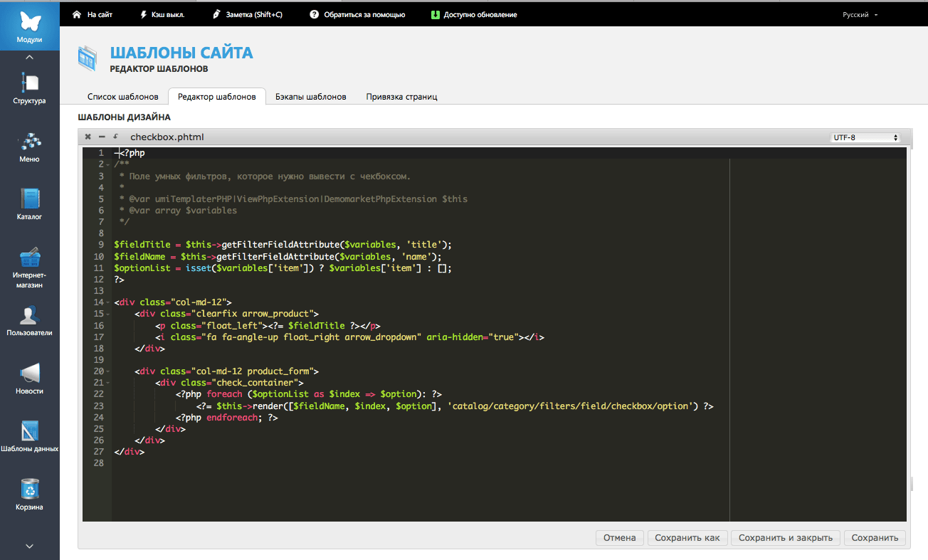Fold the col-md-12 div at line 14
This screenshot has width=928, height=560.
click(107, 302)
